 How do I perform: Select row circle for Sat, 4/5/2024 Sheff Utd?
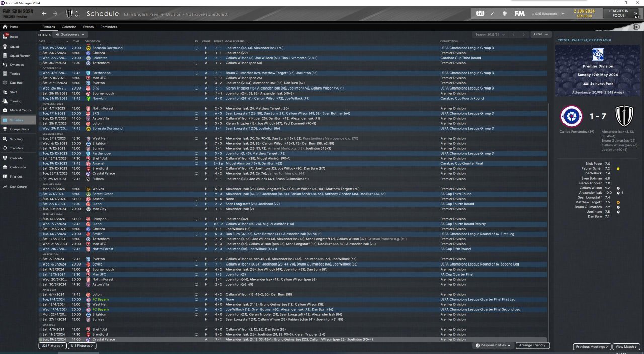(40, 330)
